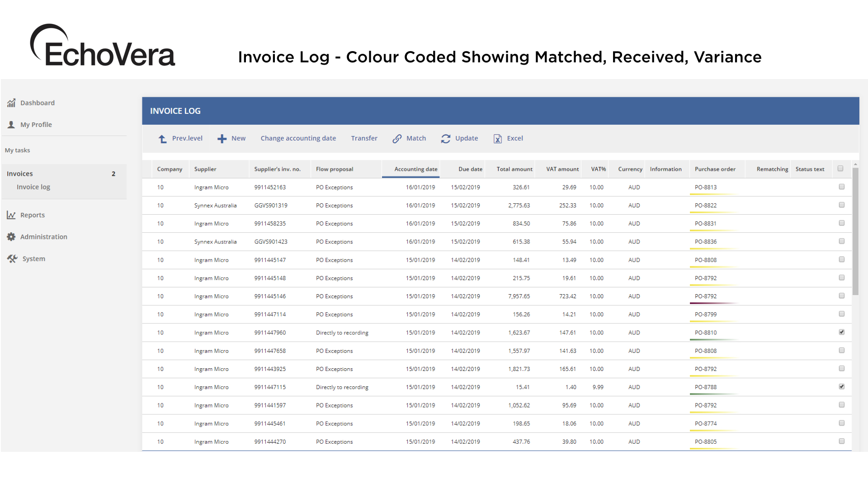Click the Prev.level up-arrow icon

pyautogui.click(x=162, y=139)
